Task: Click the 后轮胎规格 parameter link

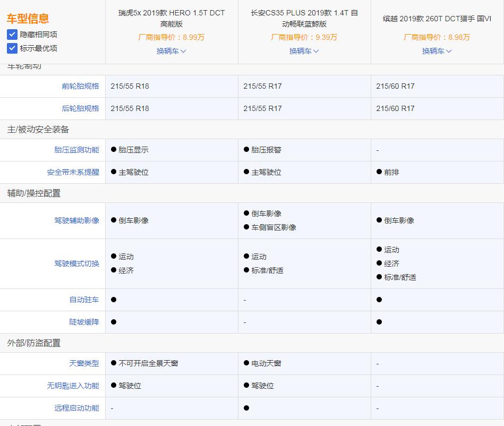Action: coord(80,108)
